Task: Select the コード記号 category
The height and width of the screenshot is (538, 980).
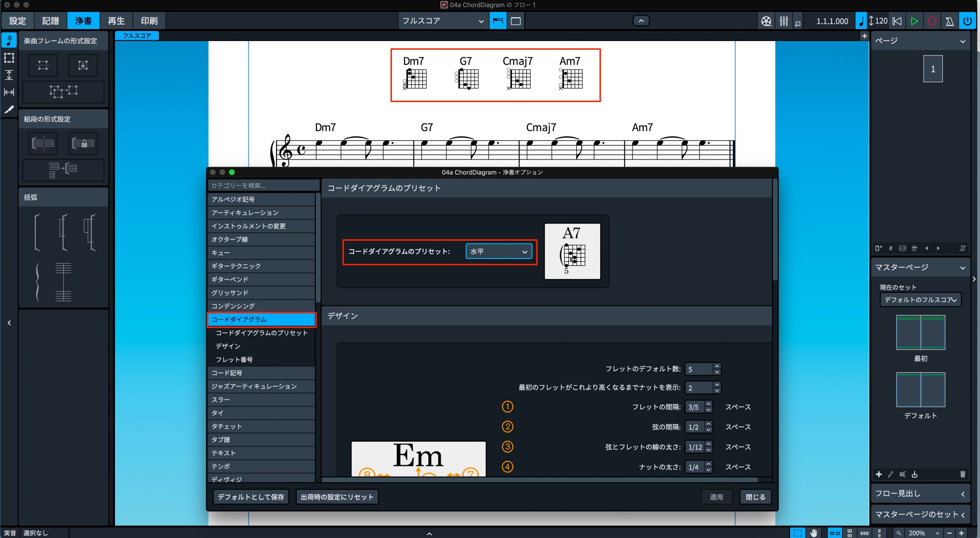Action: (x=261, y=373)
